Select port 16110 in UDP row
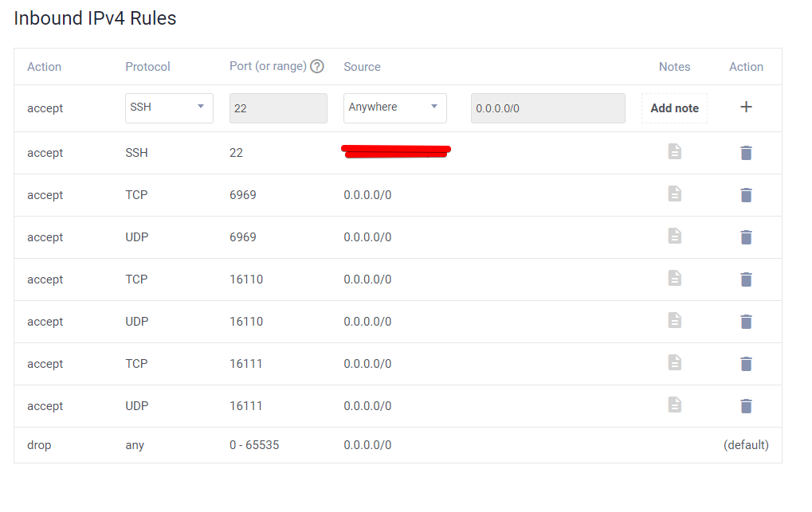 pyautogui.click(x=246, y=322)
